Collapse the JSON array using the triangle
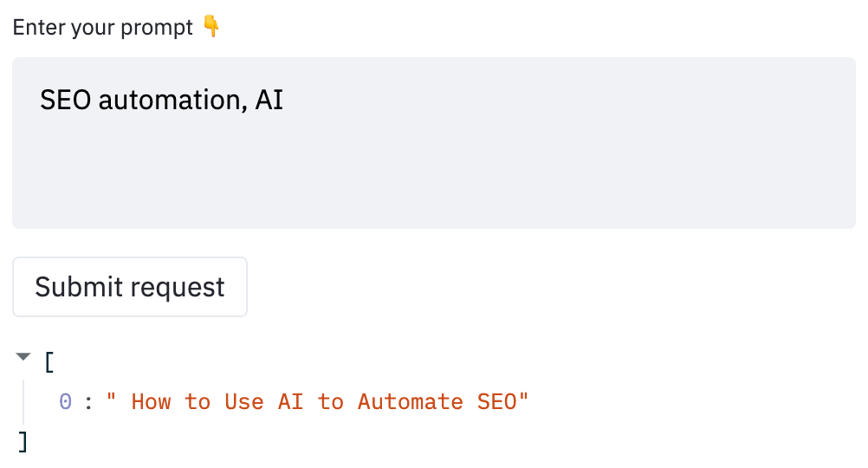The width and height of the screenshot is (868, 468). 23,357
